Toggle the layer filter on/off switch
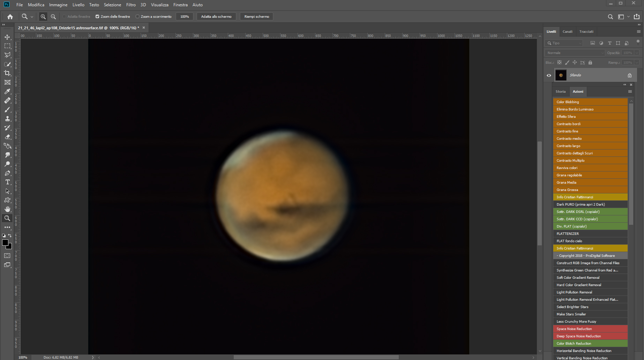The height and width of the screenshot is (360, 644). click(x=638, y=42)
